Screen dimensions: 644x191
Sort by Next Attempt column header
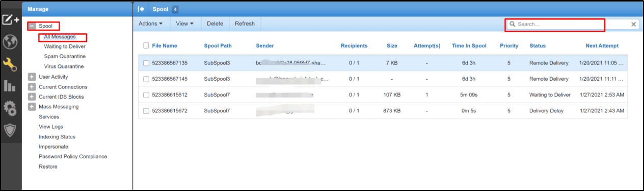coord(602,45)
